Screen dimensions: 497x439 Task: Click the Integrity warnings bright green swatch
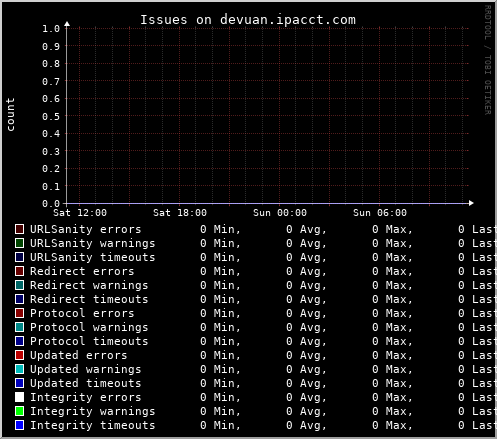(x=19, y=411)
